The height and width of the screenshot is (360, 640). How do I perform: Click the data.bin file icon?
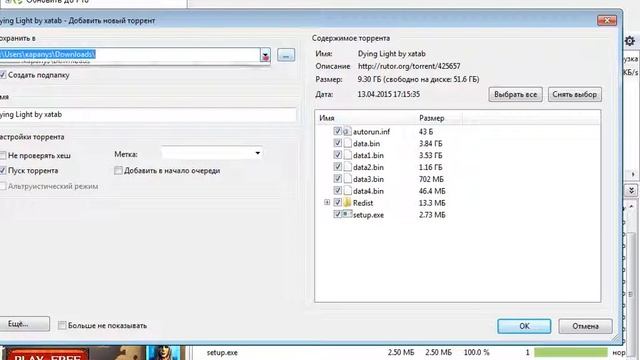click(347, 143)
